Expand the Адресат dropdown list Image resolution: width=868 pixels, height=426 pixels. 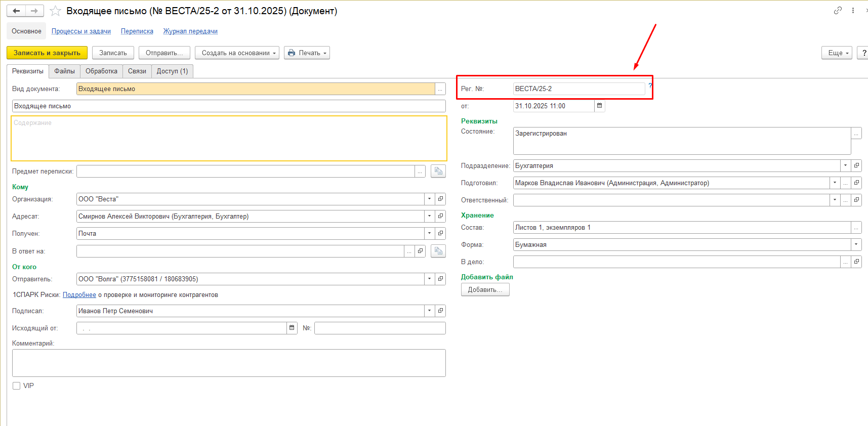[x=430, y=216]
